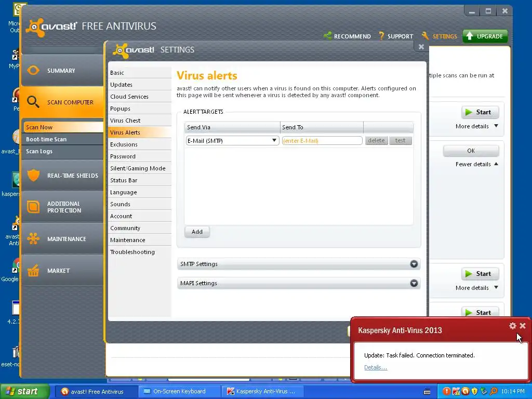Click the Send Via column header
Screen dimensions: 532x399
tap(232, 127)
